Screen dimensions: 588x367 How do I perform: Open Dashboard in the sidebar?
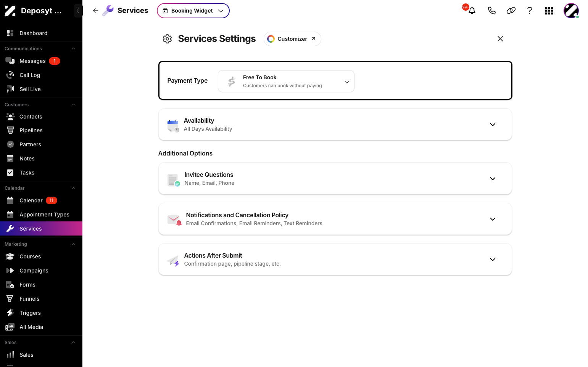pyautogui.click(x=41, y=33)
